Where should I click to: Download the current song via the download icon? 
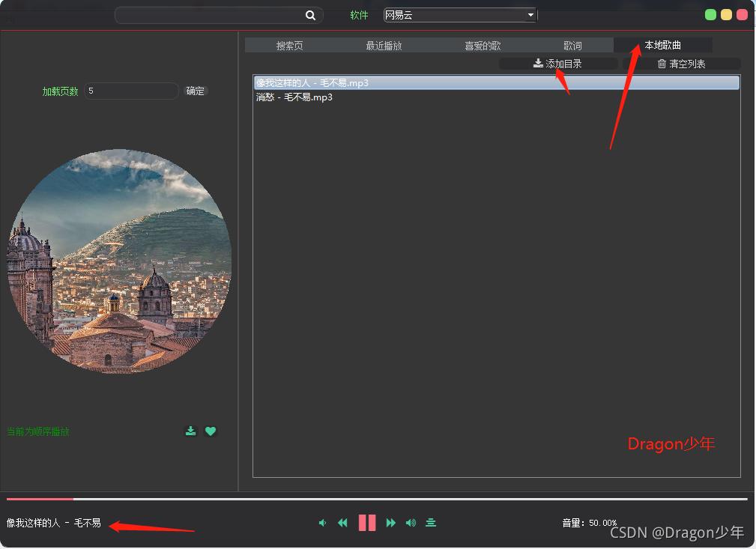(x=190, y=431)
